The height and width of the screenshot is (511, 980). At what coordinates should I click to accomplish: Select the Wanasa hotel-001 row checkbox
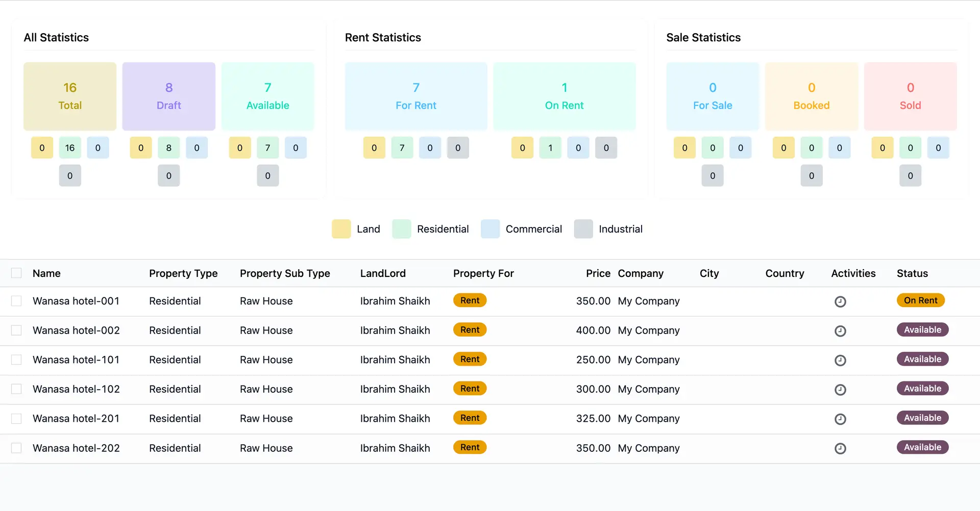pyautogui.click(x=16, y=301)
